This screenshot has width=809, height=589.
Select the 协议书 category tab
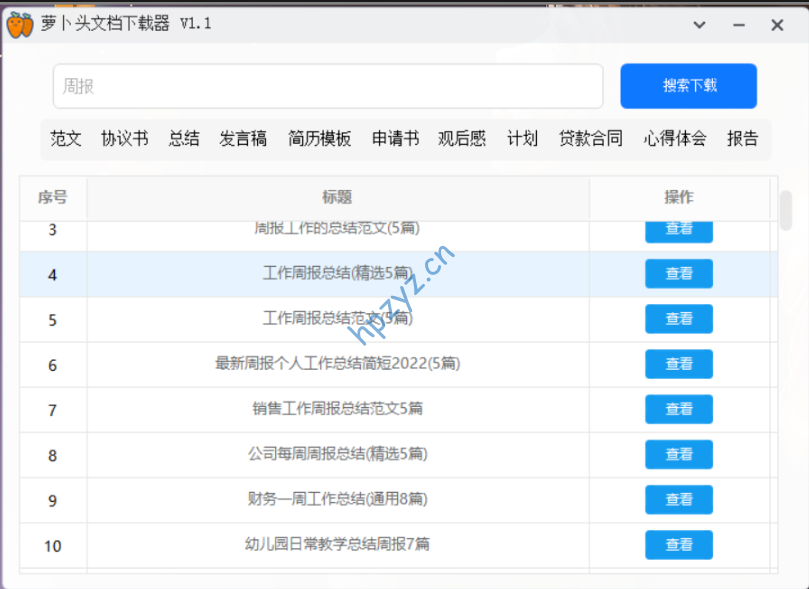coord(125,139)
